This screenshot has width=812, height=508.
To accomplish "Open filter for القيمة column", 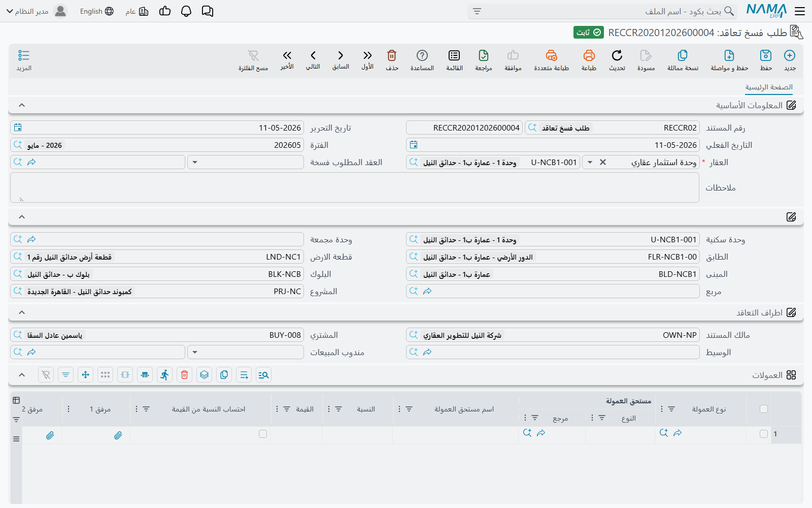I will tap(287, 409).
